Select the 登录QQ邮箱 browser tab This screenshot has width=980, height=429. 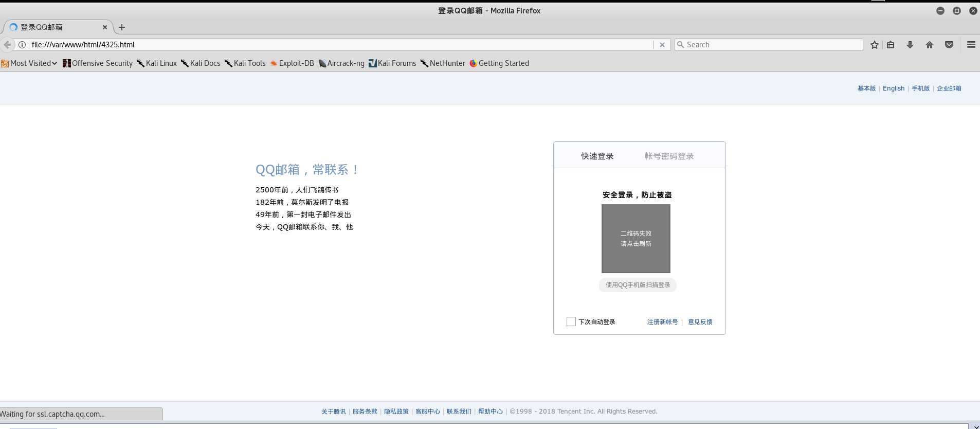coord(58,27)
